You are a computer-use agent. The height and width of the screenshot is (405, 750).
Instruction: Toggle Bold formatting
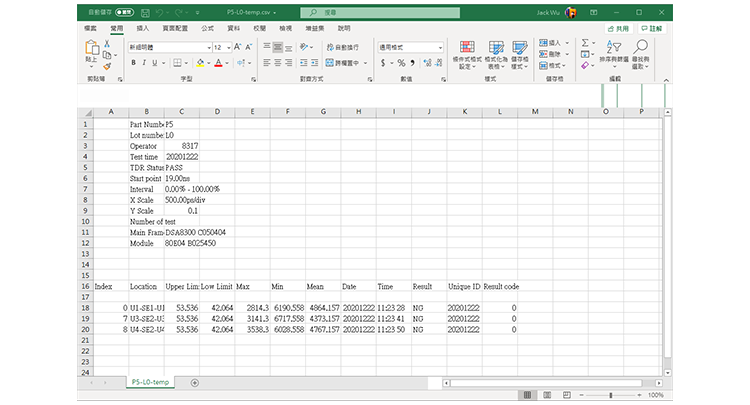click(133, 63)
